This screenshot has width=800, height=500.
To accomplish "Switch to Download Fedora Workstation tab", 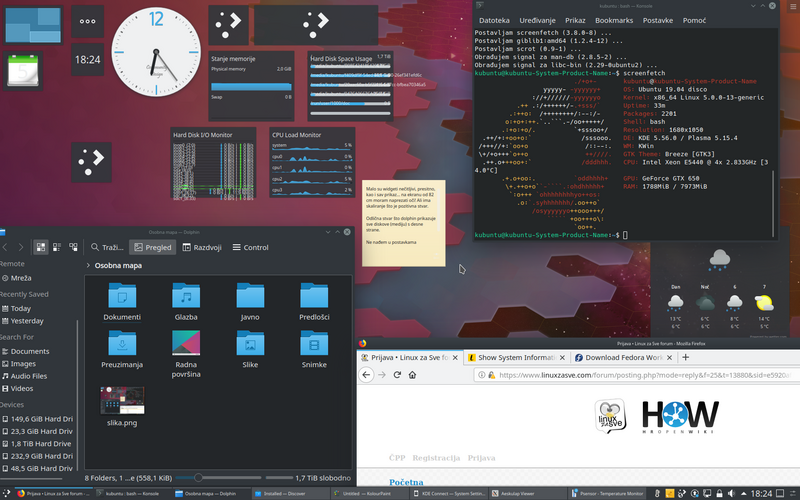I will tap(623, 358).
